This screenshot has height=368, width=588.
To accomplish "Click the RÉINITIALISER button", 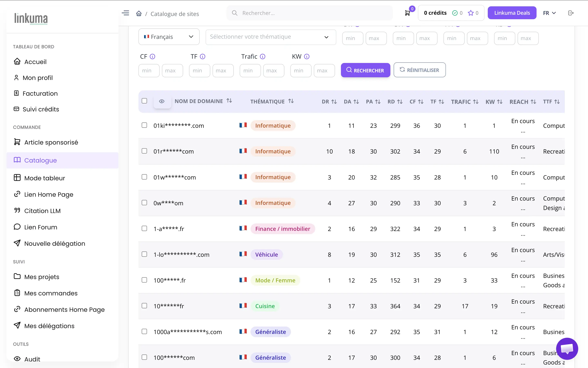I will tap(420, 70).
